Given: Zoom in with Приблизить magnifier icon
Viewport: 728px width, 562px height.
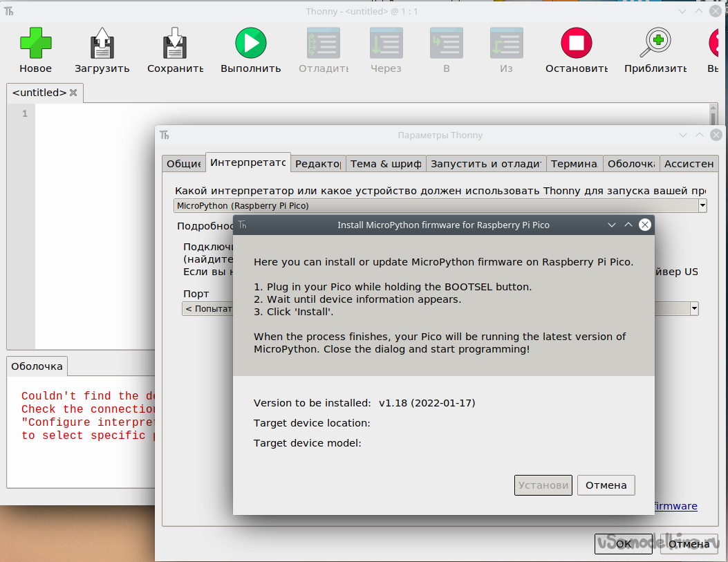Looking at the screenshot, I should (x=655, y=43).
